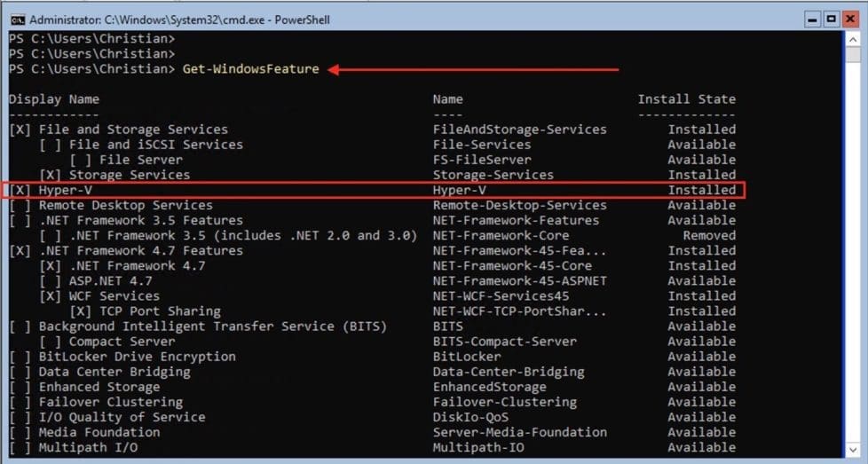Image resolution: width=868 pixels, height=464 pixels.
Task: Maximize the PowerShell console window
Action: (832, 18)
